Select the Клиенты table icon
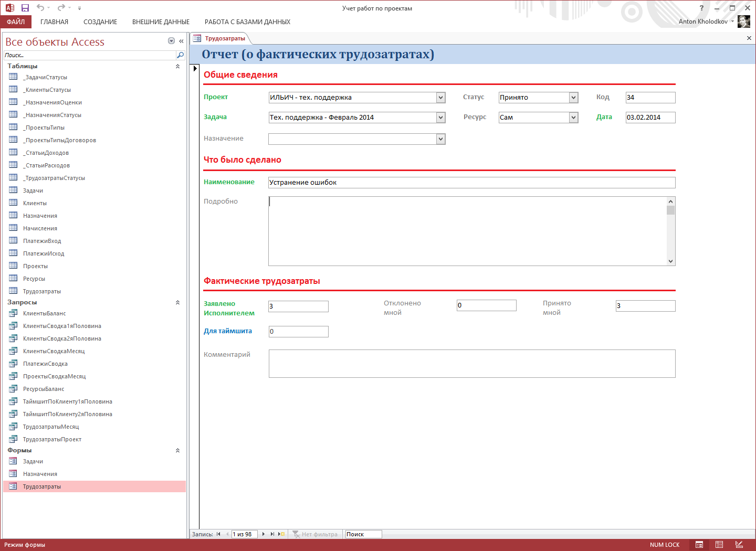Image resolution: width=756 pixels, height=551 pixels. pos(13,203)
